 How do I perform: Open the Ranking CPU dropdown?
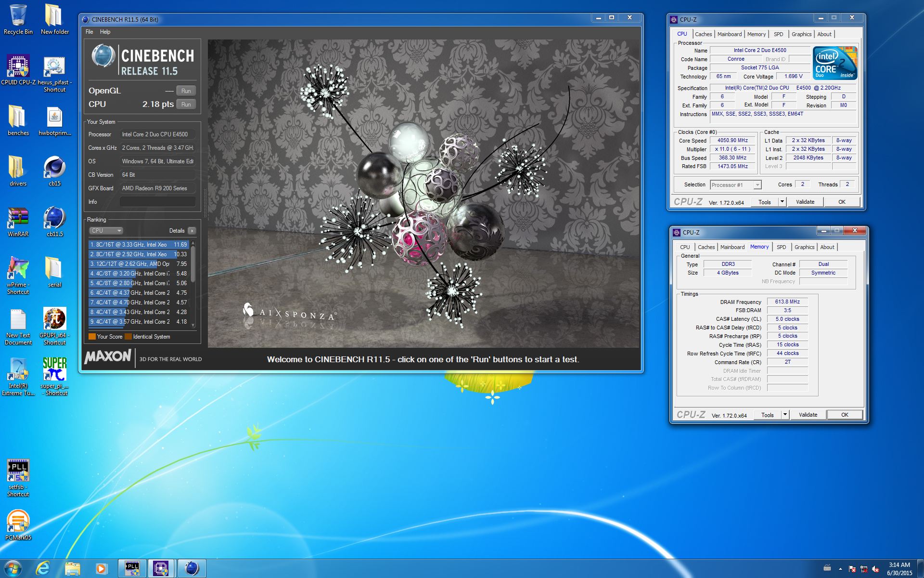pos(106,231)
